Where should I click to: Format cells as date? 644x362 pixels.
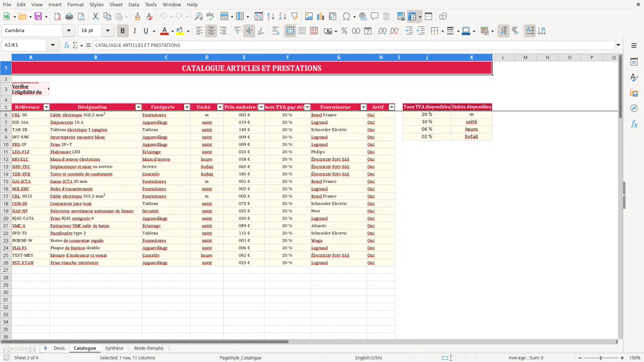coord(368,31)
